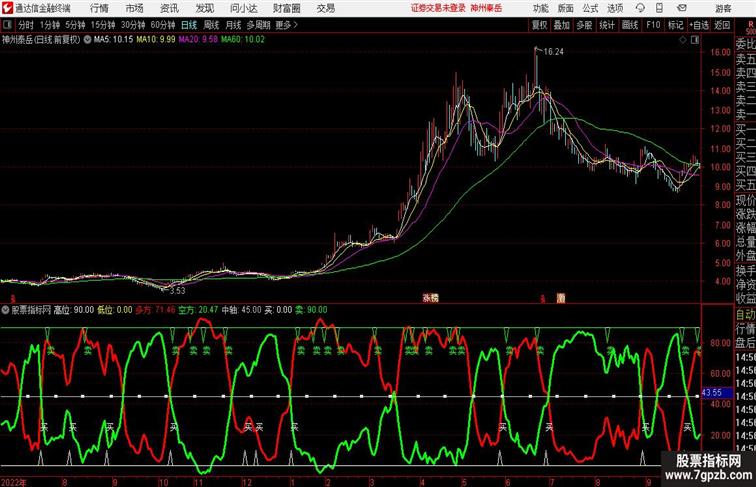756x487 pixels.
Task: Open the 财富圈 menu
Action: tap(286, 8)
